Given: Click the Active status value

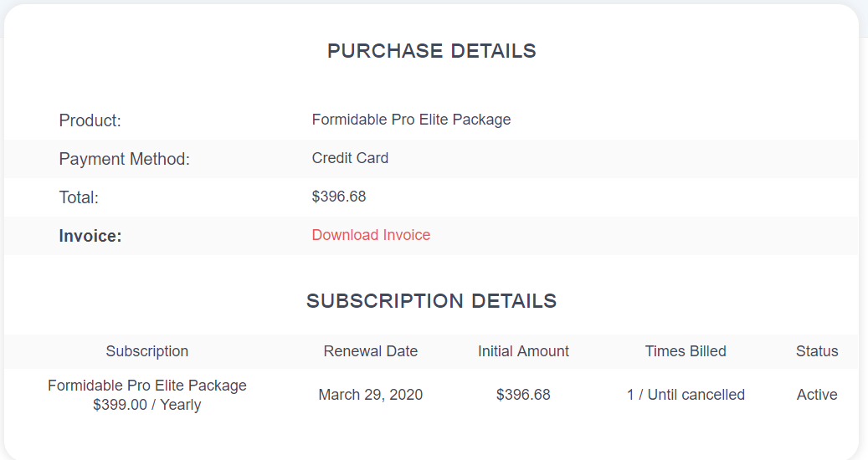Looking at the screenshot, I should click(x=817, y=395).
